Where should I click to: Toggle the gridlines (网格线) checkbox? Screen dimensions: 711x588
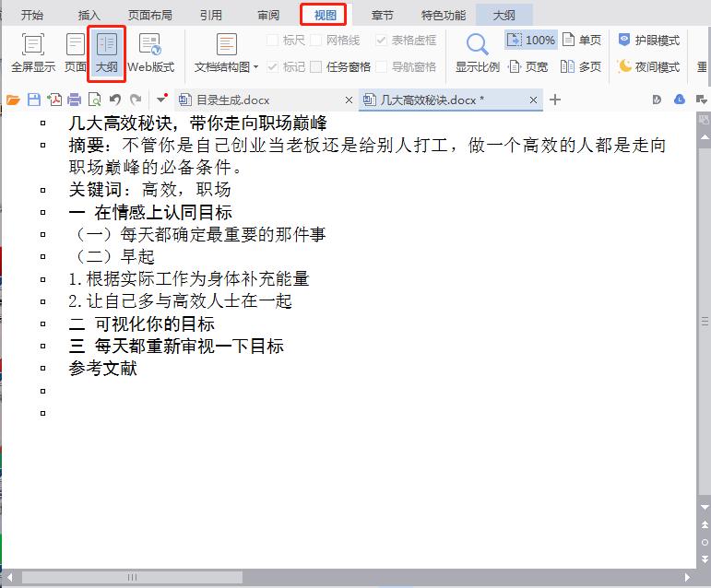(316, 40)
